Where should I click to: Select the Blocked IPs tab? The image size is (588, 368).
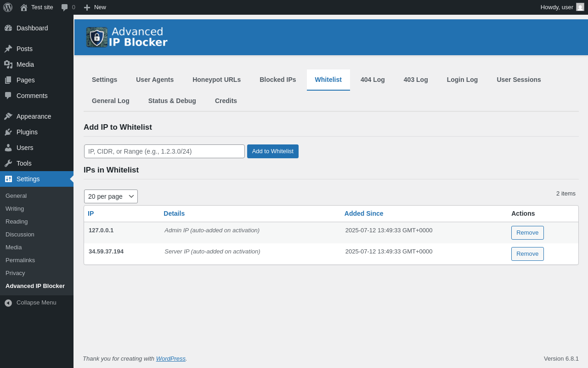pyautogui.click(x=278, y=80)
